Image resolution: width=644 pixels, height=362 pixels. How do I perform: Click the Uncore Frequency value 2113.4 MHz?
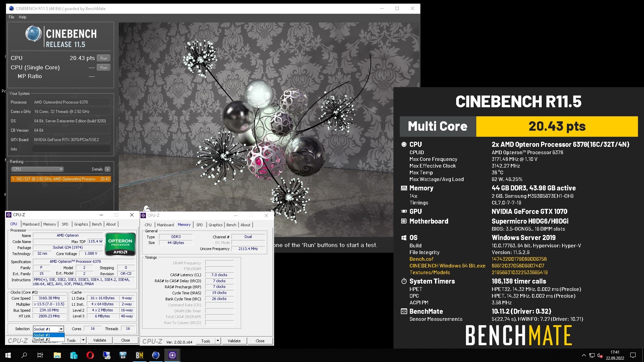click(248, 249)
